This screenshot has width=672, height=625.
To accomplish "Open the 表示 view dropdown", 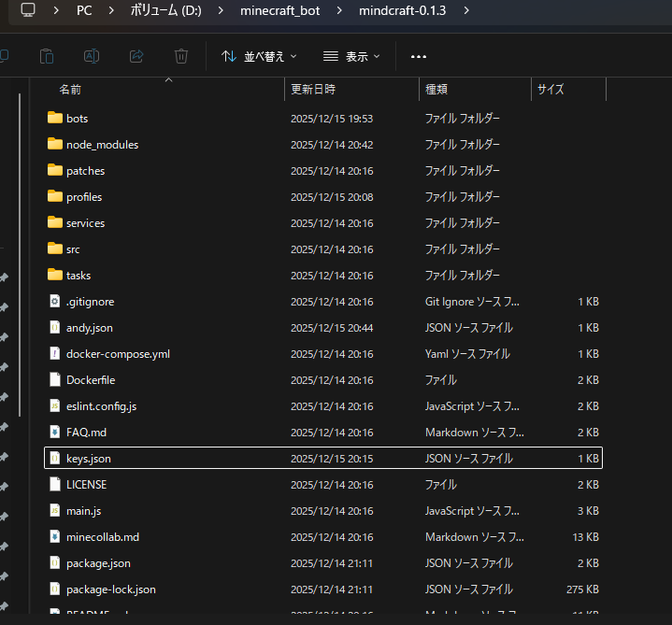I will pyautogui.click(x=351, y=56).
